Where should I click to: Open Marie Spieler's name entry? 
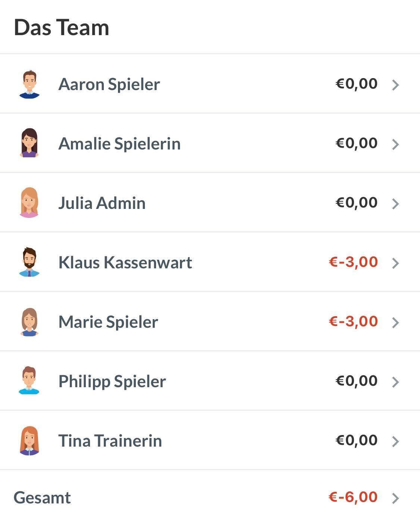[108, 322]
